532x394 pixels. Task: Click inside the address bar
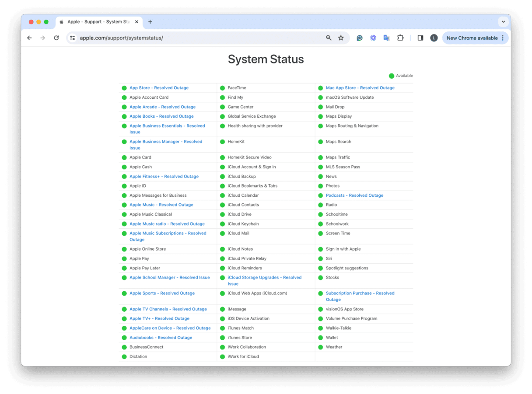tap(175, 38)
